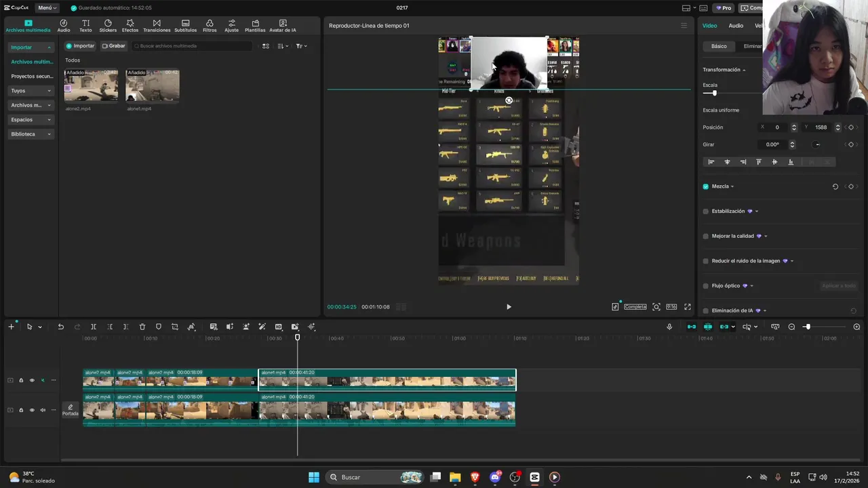868x488 pixels.
Task: Open the Menú dropdown
Action: 47,8
